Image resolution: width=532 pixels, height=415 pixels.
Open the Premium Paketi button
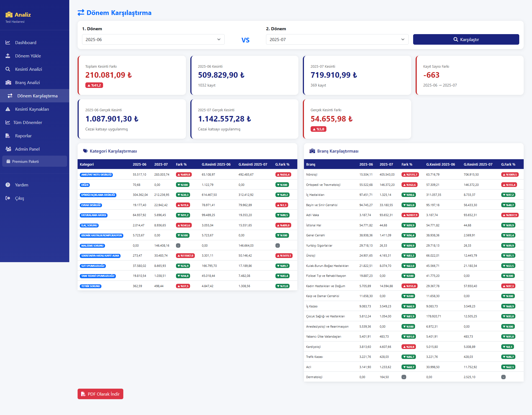[35, 161]
